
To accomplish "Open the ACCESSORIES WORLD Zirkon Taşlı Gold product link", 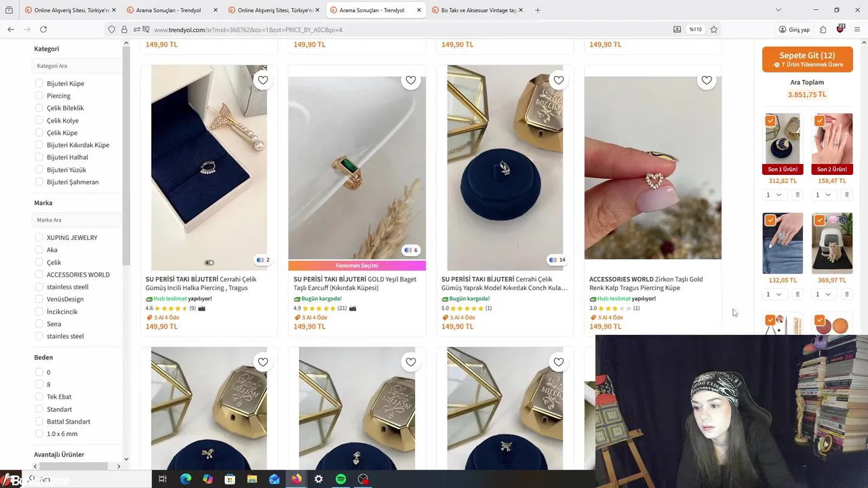I will tap(646, 283).
